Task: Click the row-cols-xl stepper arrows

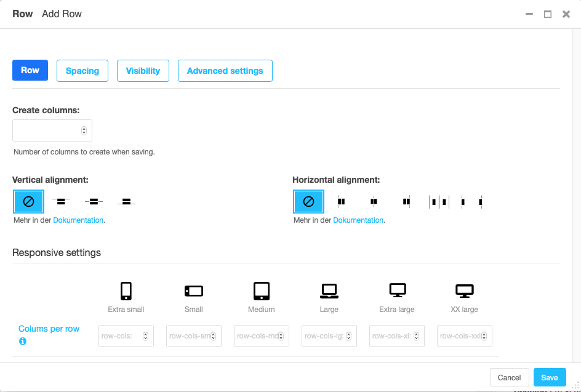Action: (417, 336)
